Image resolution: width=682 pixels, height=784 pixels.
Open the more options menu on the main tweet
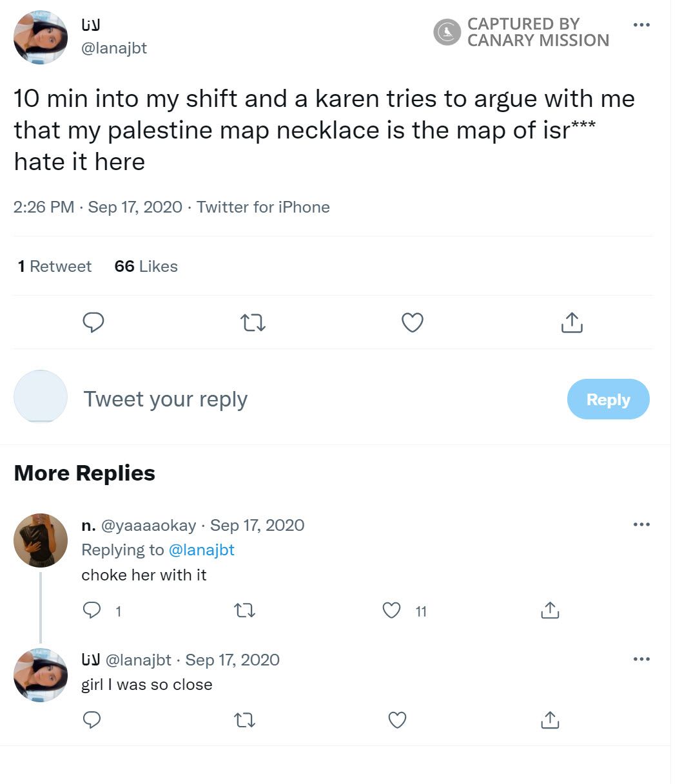tap(642, 24)
